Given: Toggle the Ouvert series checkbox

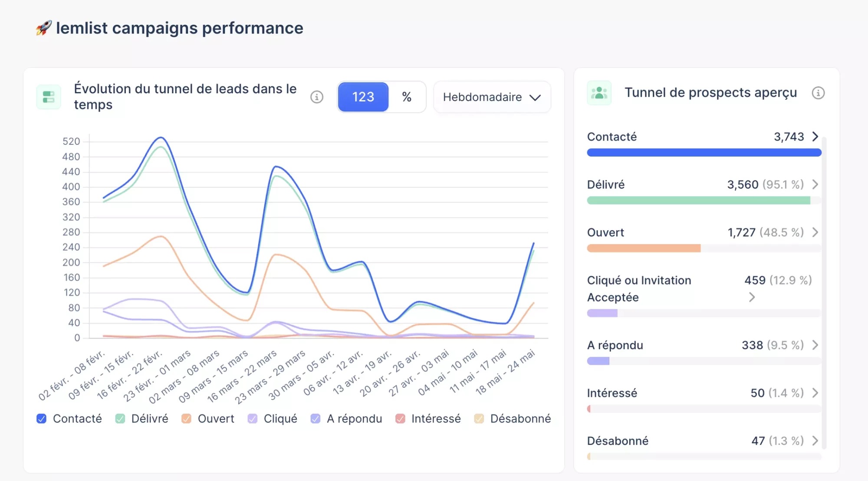Looking at the screenshot, I should click(x=187, y=419).
